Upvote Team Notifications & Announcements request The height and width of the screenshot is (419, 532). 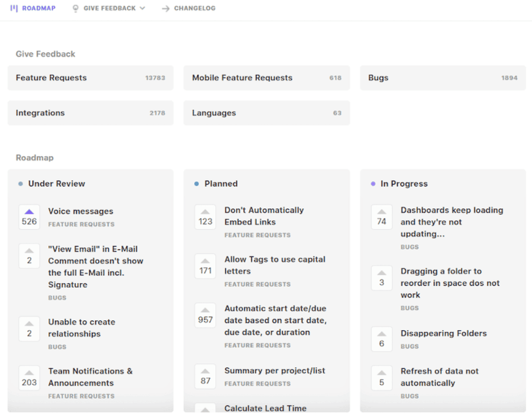pos(29,377)
